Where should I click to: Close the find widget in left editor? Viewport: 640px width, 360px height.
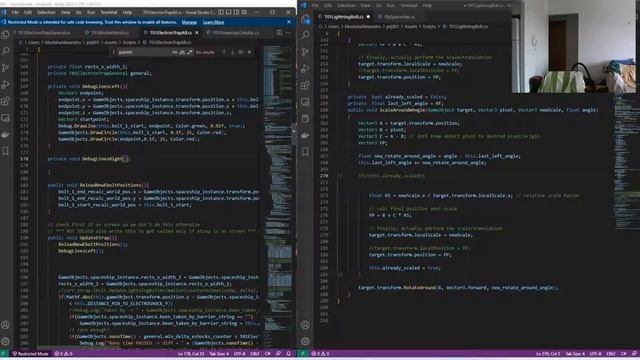click(x=250, y=52)
